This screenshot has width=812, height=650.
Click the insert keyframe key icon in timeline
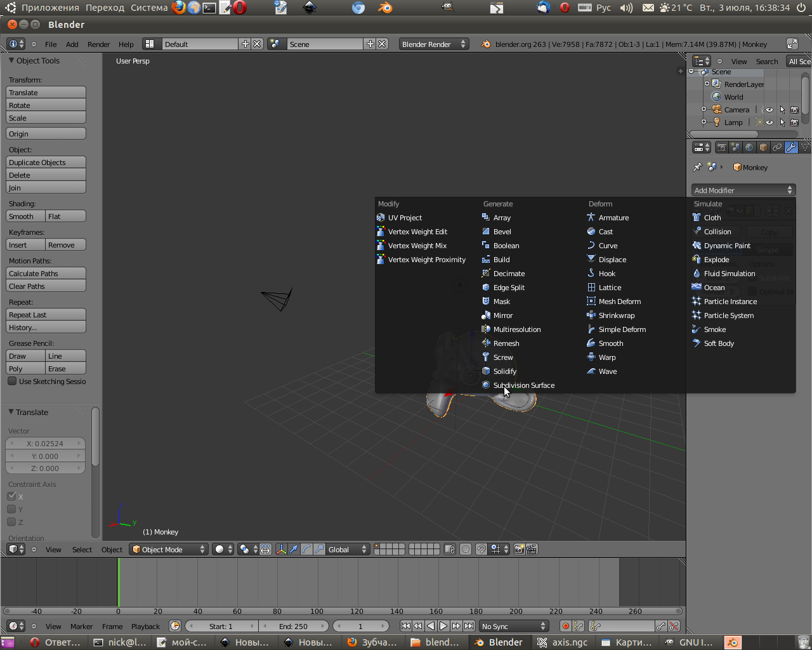[x=661, y=626]
